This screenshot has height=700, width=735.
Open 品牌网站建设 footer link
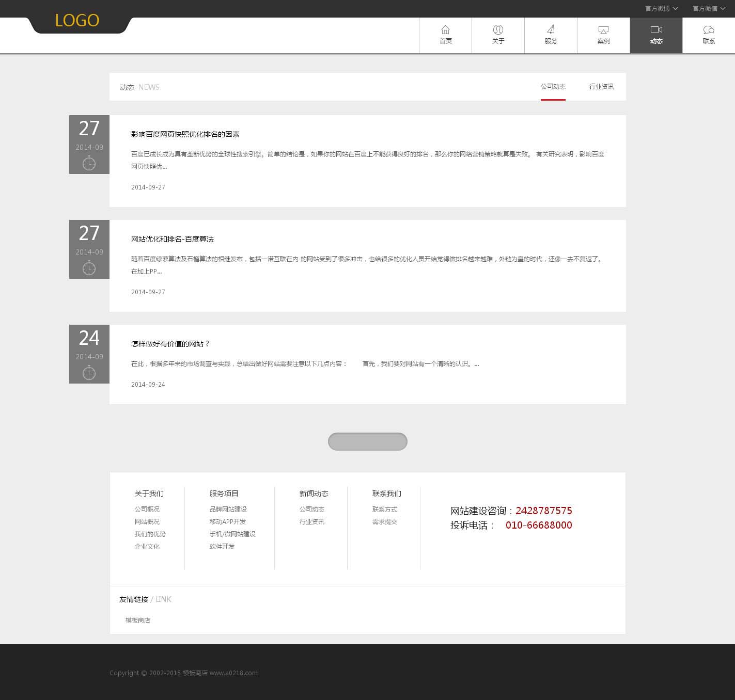[x=228, y=510]
